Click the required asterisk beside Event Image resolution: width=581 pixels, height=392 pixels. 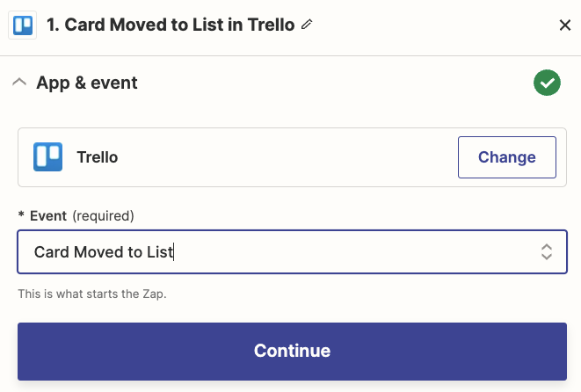pyautogui.click(x=21, y=215)
